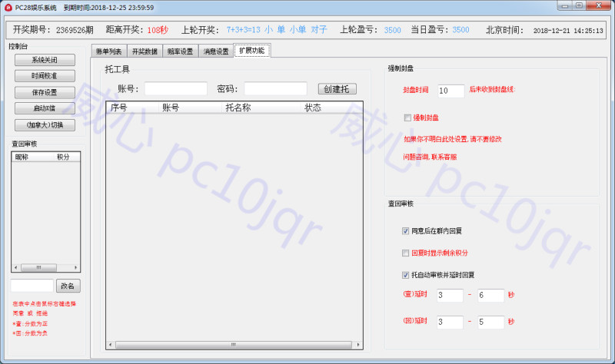Click the 封盘时间 value field
The image size is (615, 364).
[451, 91]
